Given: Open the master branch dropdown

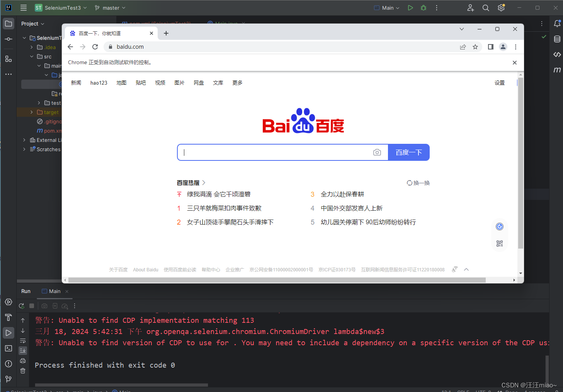Looking at the screenshot, I should tap(110, 8).
